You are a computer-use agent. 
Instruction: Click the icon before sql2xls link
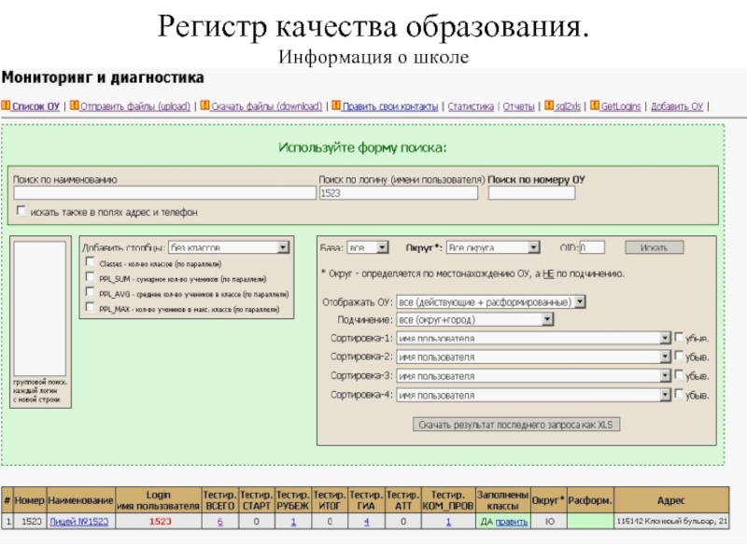[549, 107]
